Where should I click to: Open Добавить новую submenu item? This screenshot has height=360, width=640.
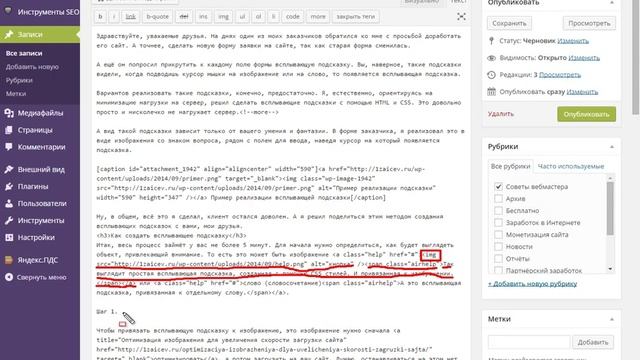click(32, 67)
